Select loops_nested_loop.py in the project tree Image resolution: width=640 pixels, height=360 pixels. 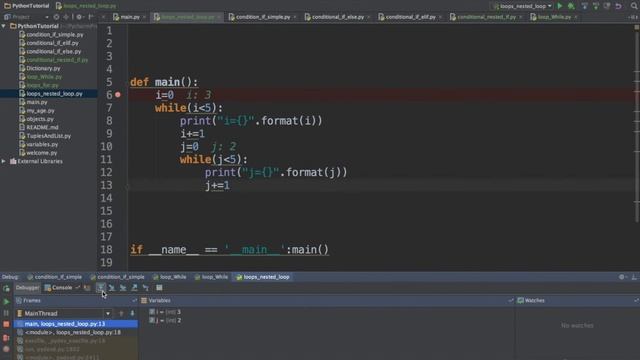point(54,93)
